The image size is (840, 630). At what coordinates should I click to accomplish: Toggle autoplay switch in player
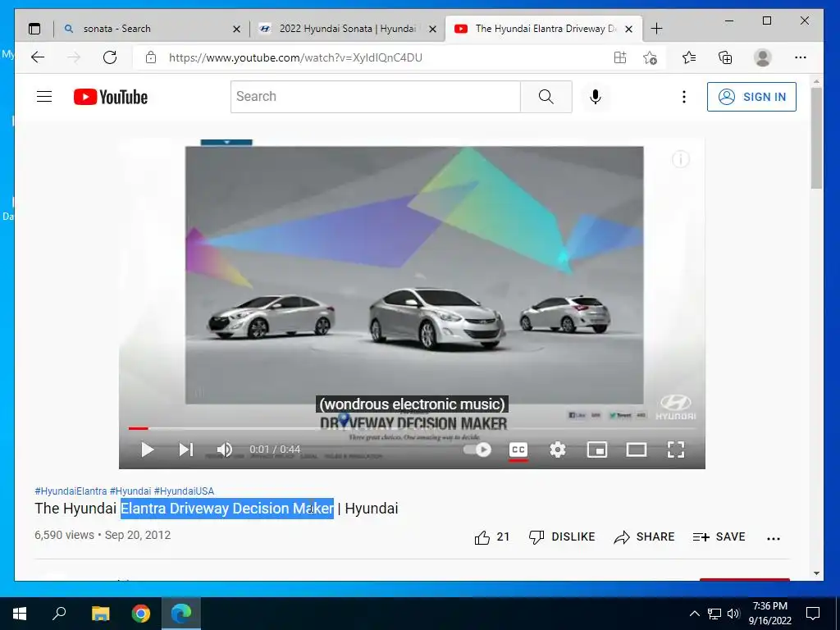click(478, 450)
